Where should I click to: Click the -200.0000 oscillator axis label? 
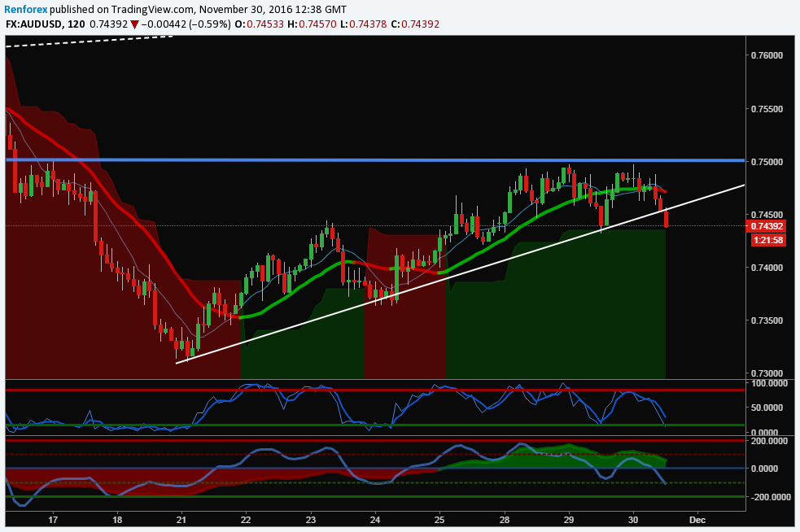point(772,497)
